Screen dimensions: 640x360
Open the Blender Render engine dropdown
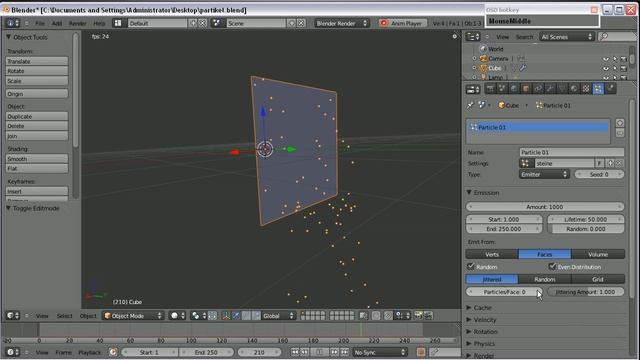pos(342,23)
